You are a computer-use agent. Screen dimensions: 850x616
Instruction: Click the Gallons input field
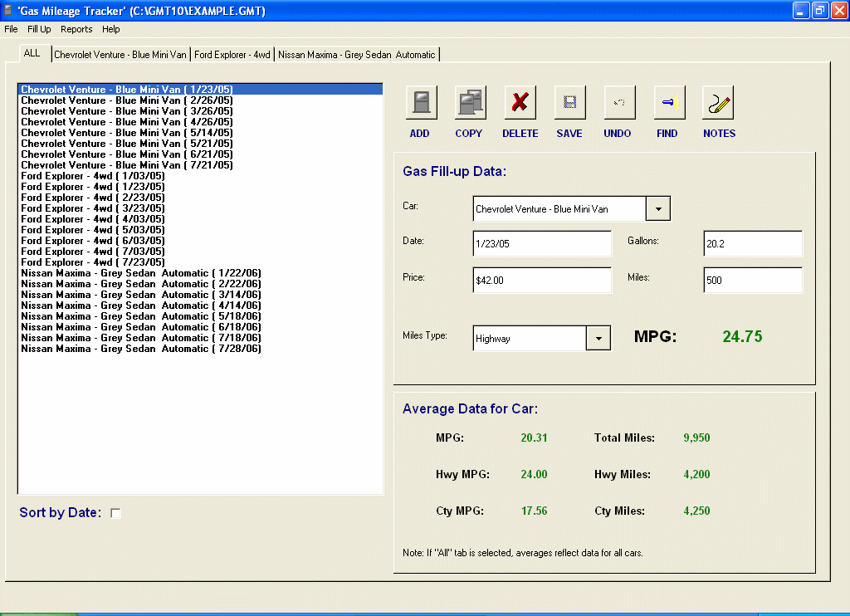coord(752,243)
